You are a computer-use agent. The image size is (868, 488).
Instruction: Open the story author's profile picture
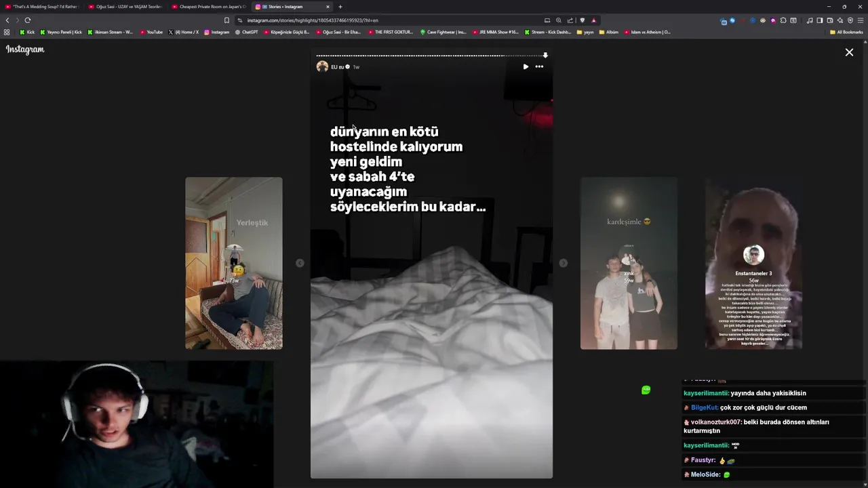[322, 66]
